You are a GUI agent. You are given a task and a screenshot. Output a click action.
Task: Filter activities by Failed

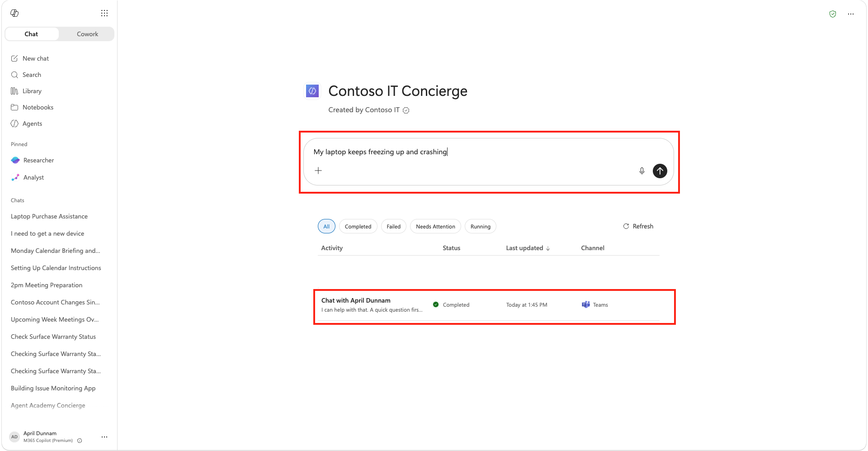pyautogui.click(x=394, y=227)
